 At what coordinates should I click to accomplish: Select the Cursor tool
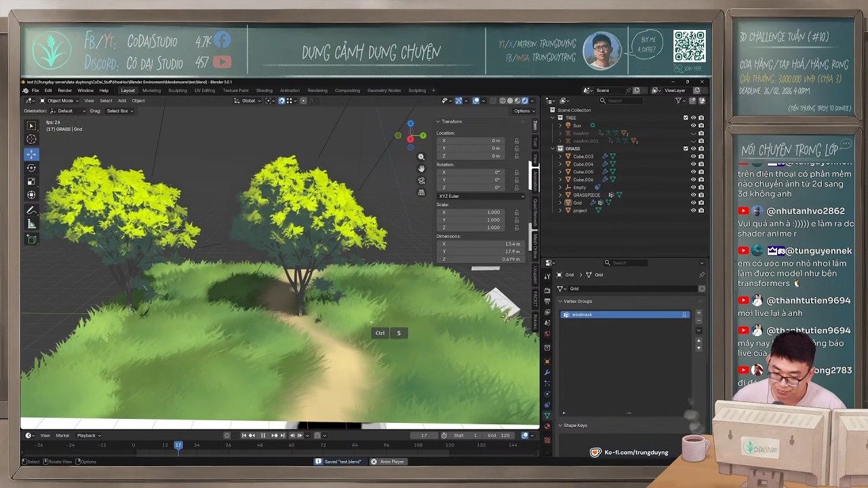31,139
